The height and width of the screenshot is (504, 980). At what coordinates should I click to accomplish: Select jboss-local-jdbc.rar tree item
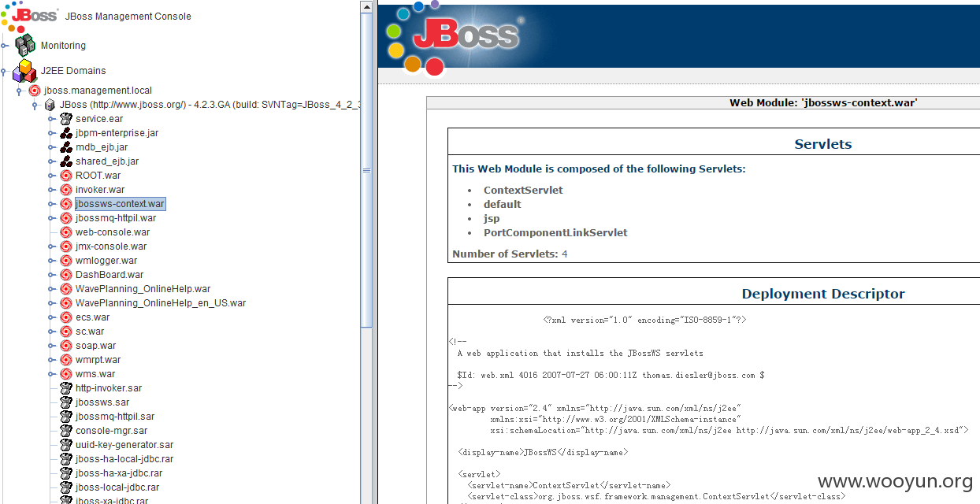tap(117, 487)
